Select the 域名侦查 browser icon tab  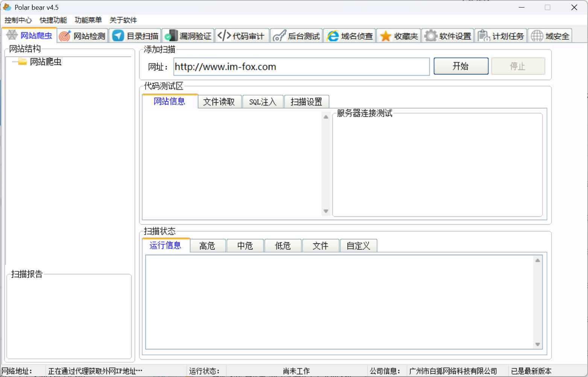pyautogui.click(x=350, y=36)
